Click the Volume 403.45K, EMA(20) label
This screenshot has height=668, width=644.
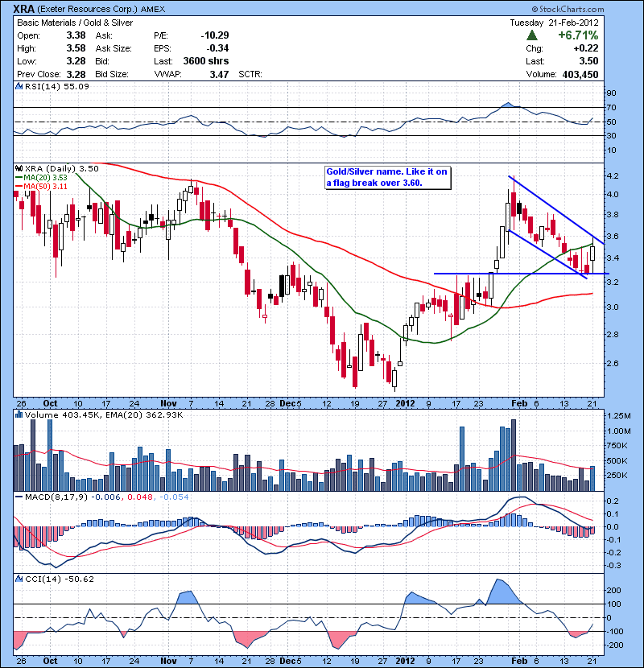(104, 415)
